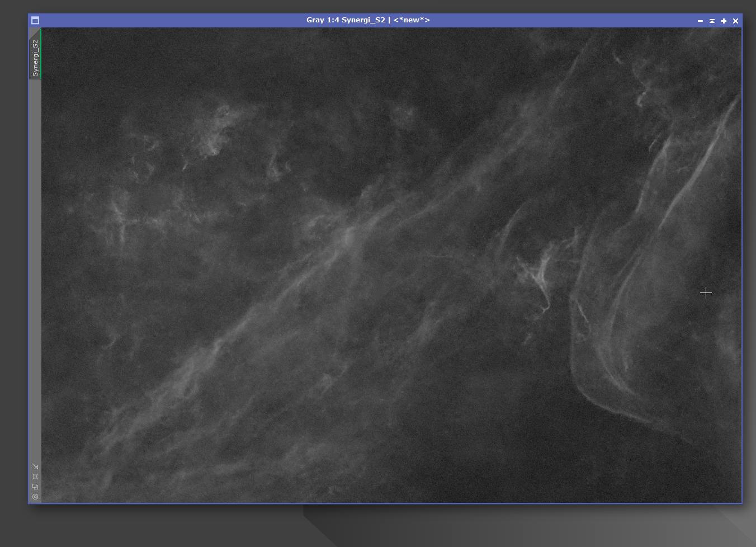
Task: Select the Synergi_S2 vertical view tab
Action: pyautogui.click(x=35, y=58)
